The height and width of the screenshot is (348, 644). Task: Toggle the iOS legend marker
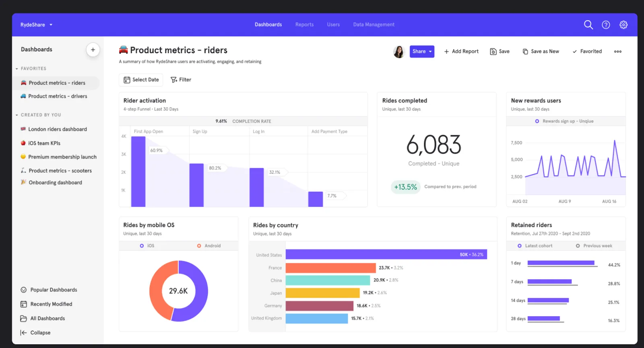pyautogui.click(x=142, y=246)
